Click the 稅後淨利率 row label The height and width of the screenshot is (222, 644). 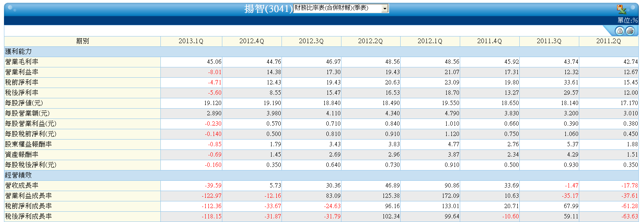click(22, 93)
